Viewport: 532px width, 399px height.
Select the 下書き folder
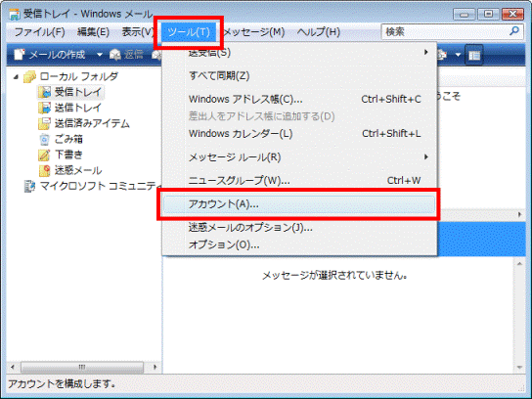click(68, 155)
